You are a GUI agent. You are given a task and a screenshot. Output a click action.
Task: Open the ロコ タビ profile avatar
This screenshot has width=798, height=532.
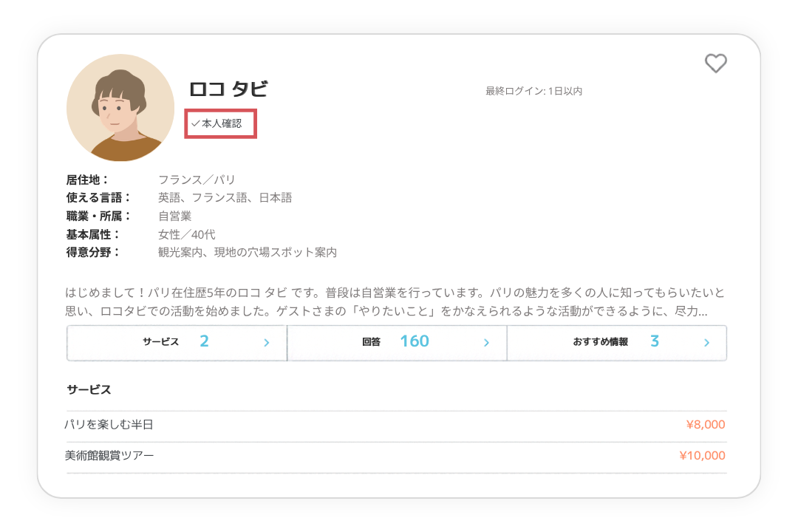120,107
